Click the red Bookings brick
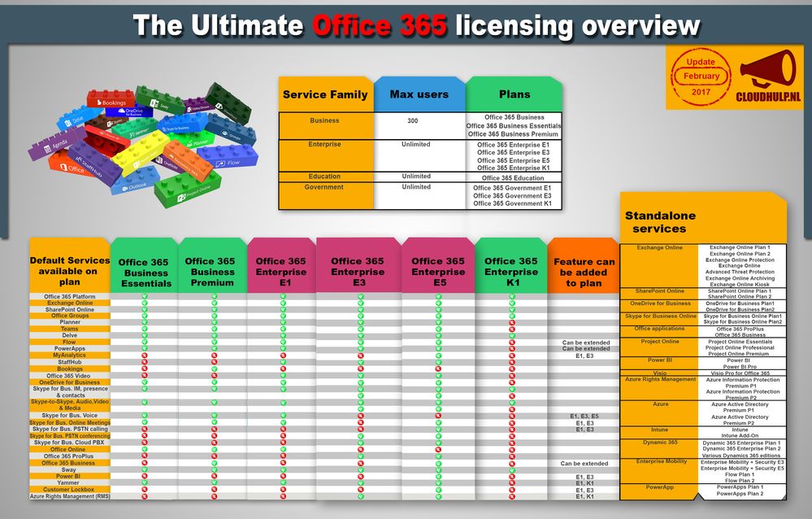The height and width of the screenshot is (519, 812). coord(111,98)
